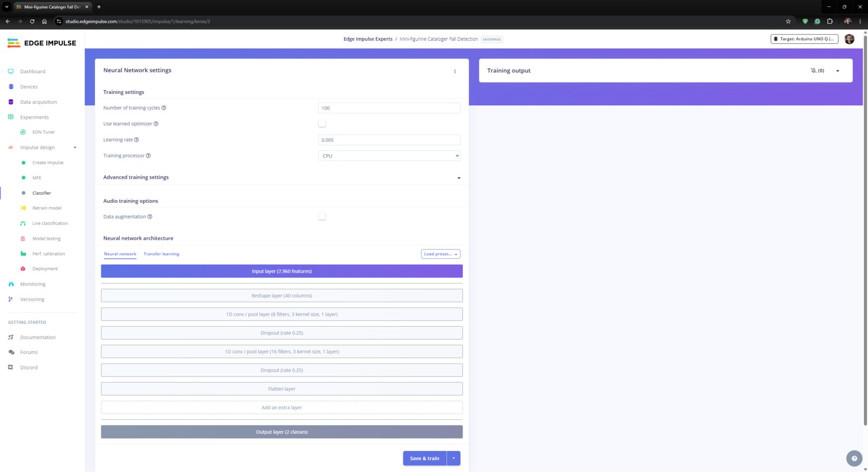Click the Forums chat icon
868x472 pixels.
(11, 352)
